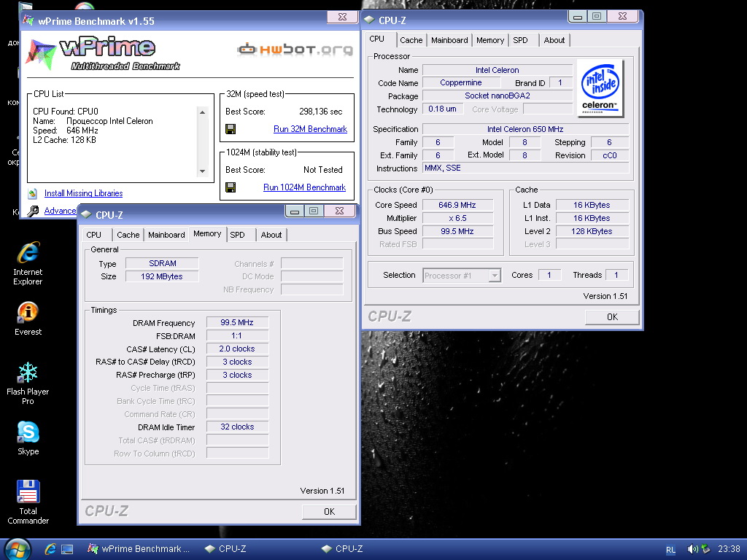Click the Instructions field MMX, SSE
This screenshot has height=560, width=747.
[x=525, y=168]
